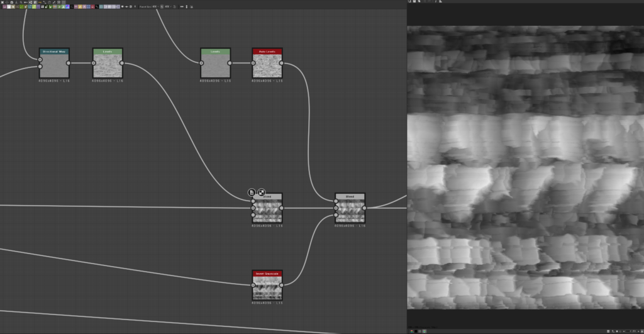
Task: Click output connector of Levels before Auto Levels
Action: pos(230,63)
